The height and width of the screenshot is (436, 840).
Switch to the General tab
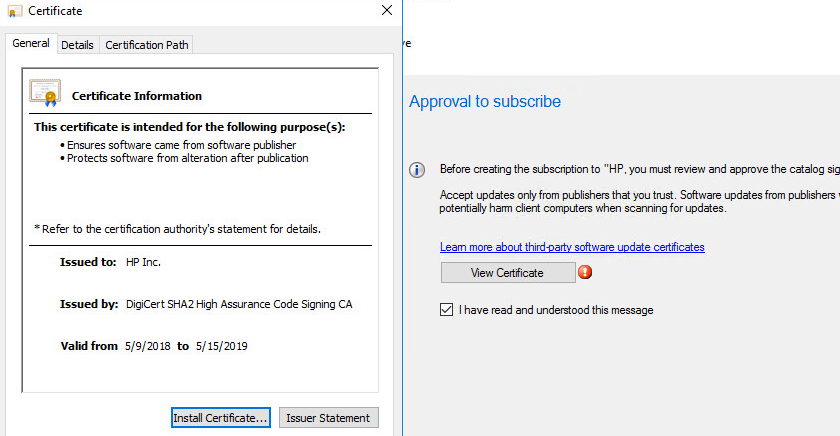pos(31,43)
